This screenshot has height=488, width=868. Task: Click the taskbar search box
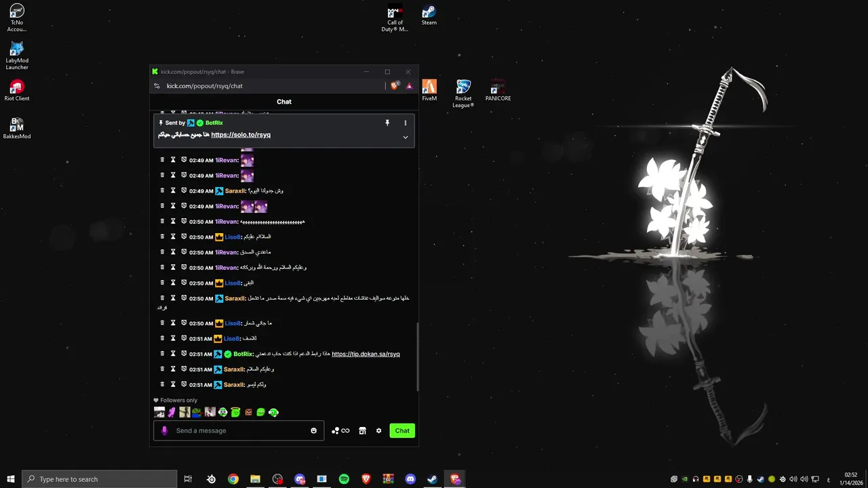coord(99,479)
